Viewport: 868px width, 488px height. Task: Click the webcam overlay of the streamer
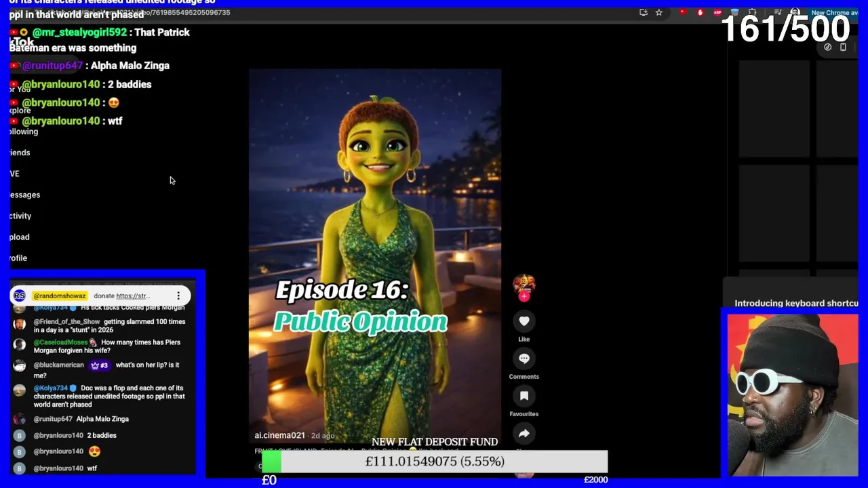[793, 394]
